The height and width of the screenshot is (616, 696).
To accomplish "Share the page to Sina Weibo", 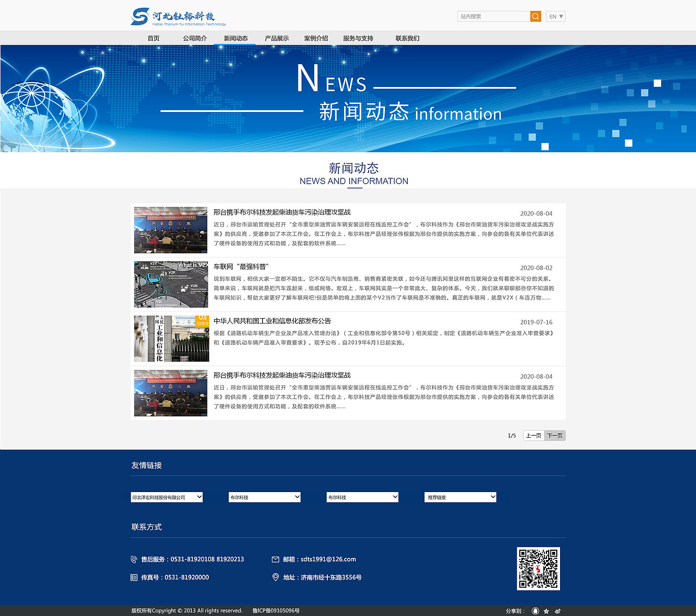I will click(x=557, y=611).
